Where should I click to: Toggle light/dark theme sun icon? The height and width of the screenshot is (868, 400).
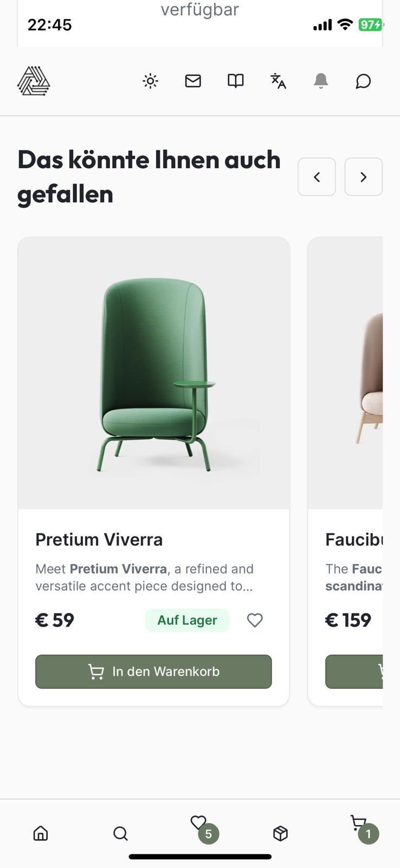tap(150, 81)
